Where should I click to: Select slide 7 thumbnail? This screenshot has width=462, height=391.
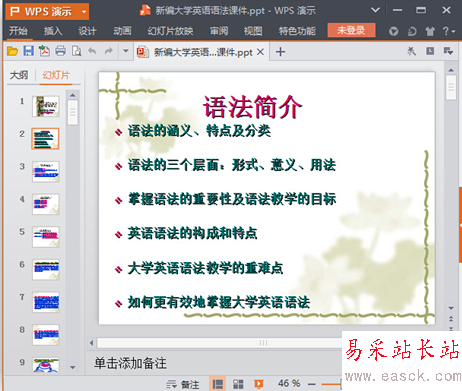pyautogui.click(x=46, y=302)
